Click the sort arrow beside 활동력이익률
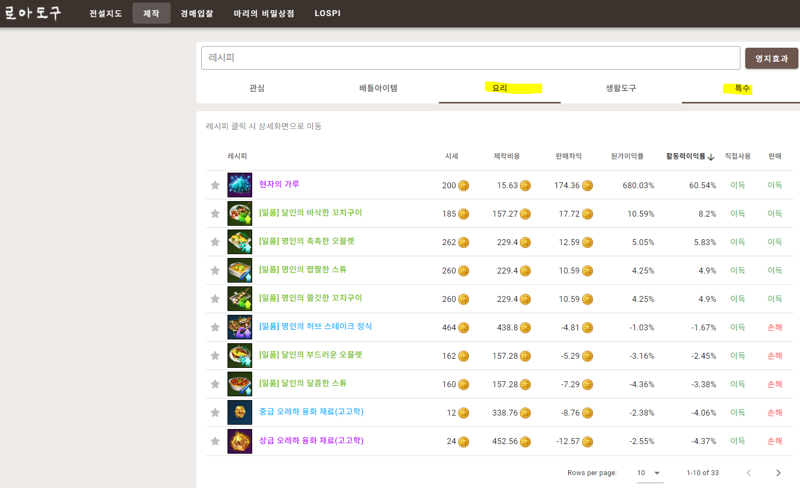This screenshot has height=488, width=800. point(711,157)
